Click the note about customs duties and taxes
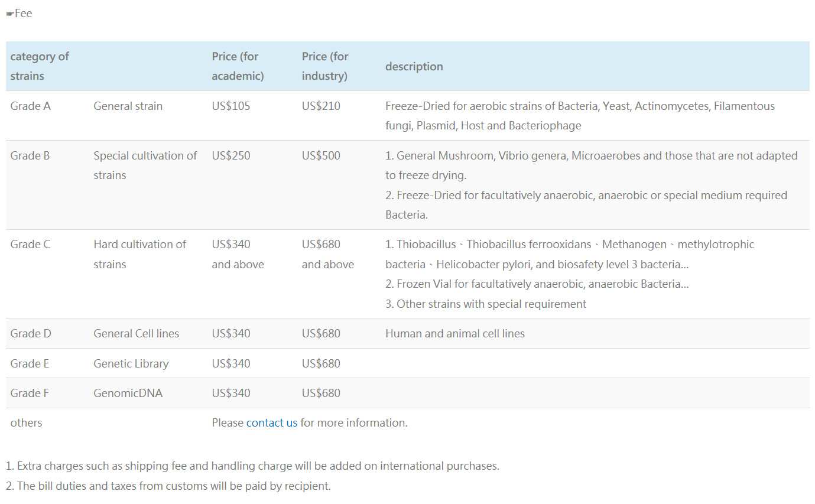Viewport: 815px width, 504px height. (x=168, y=486)
